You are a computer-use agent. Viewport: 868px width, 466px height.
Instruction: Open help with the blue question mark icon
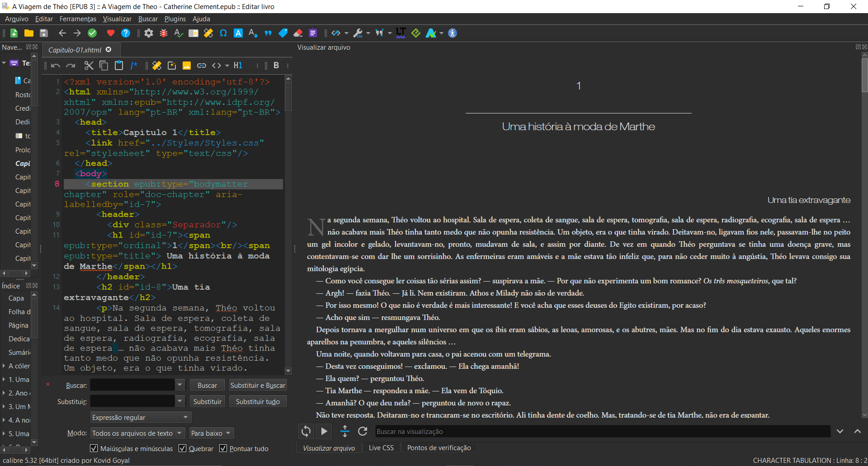tap(126, 33)
